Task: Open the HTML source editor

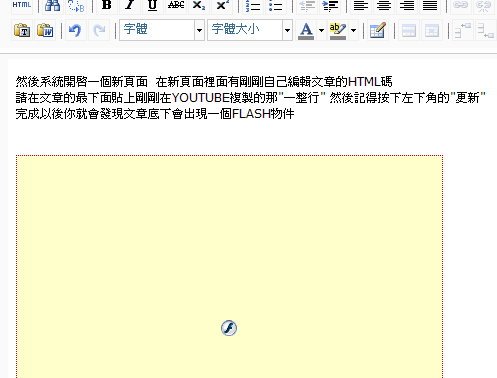Action: pos(22,5)
